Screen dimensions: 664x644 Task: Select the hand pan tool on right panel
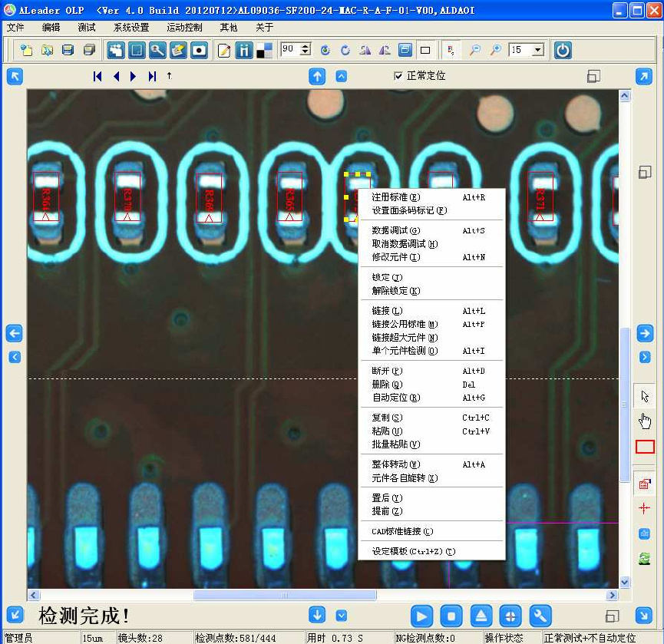[x=645, y=421]
